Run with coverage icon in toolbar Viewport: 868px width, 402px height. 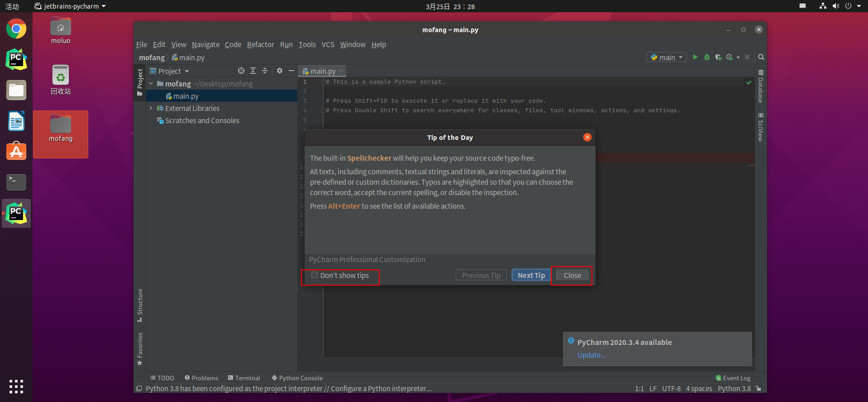coord(718,57)
